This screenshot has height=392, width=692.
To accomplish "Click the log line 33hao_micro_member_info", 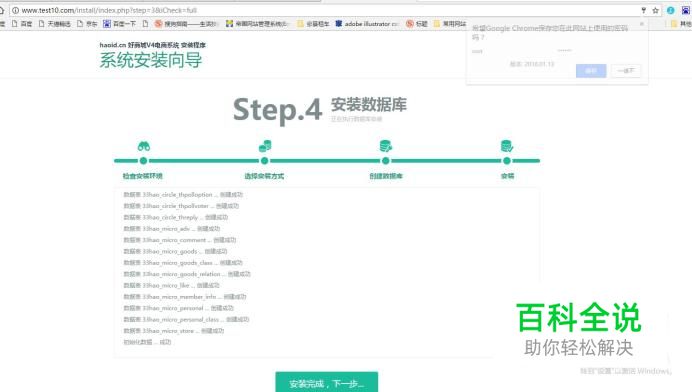I will [184, 297].
